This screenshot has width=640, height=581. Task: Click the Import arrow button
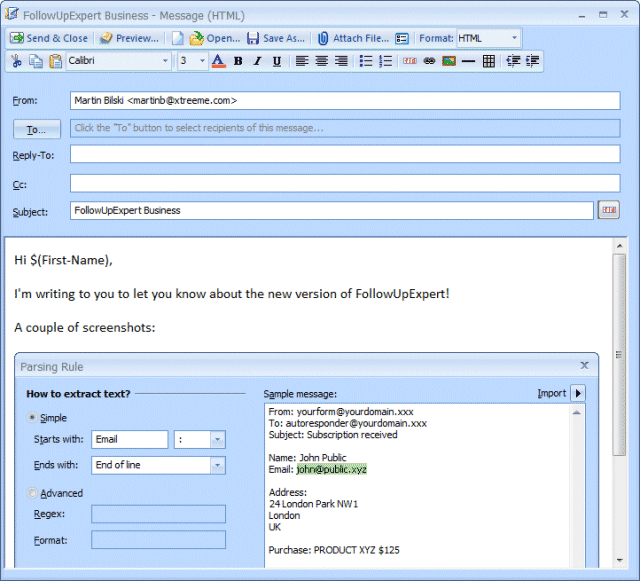pos(578,393)
